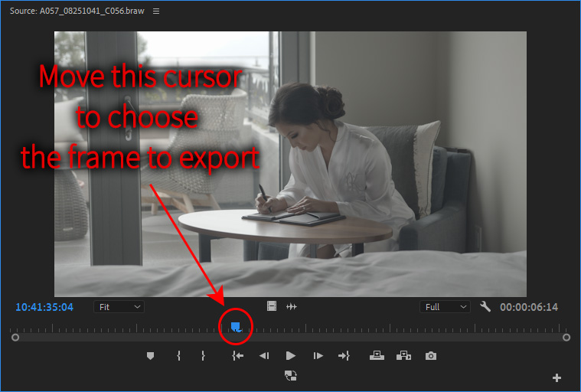Click the Insert edit button

(377, 356)
